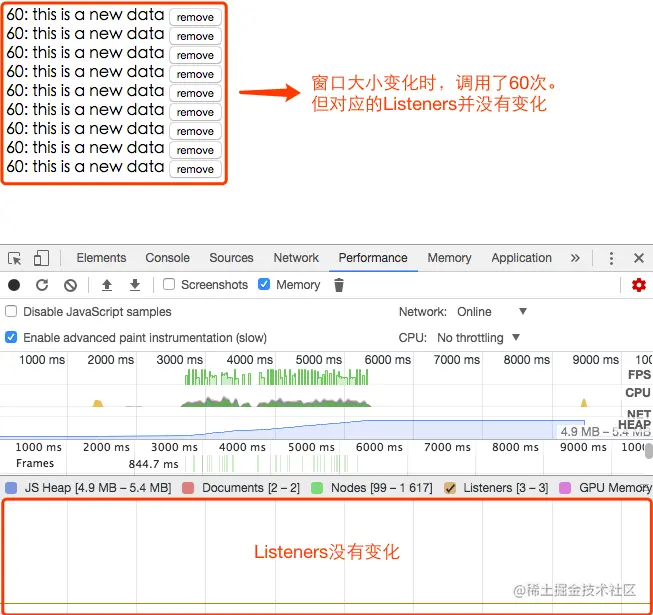Open the DevTools kebab menu
Screen dimensions: 653x615
click(611, 259)
